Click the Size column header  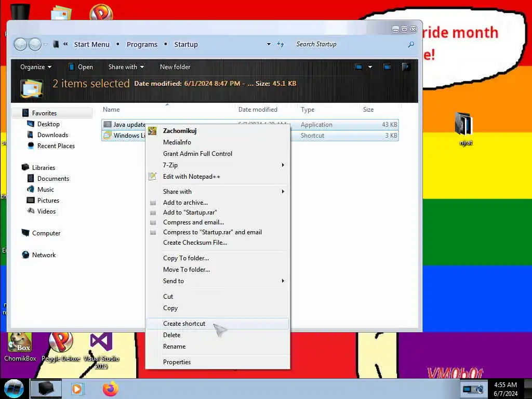point(368,110)
